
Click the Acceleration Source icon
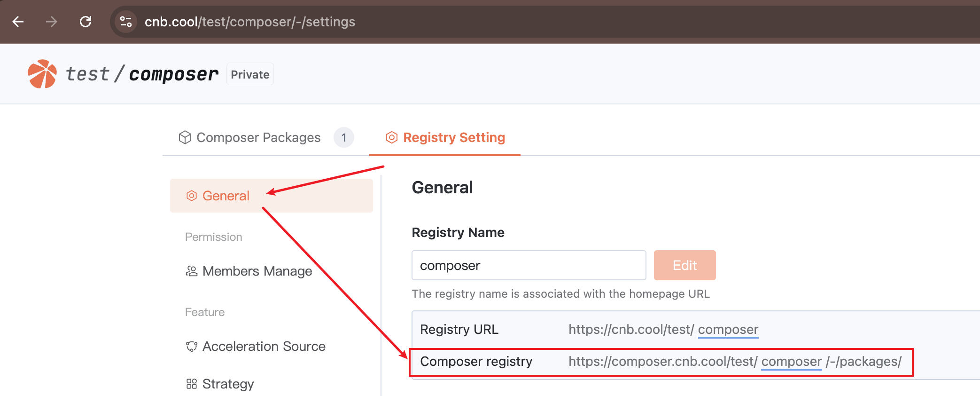click(192, 347)
